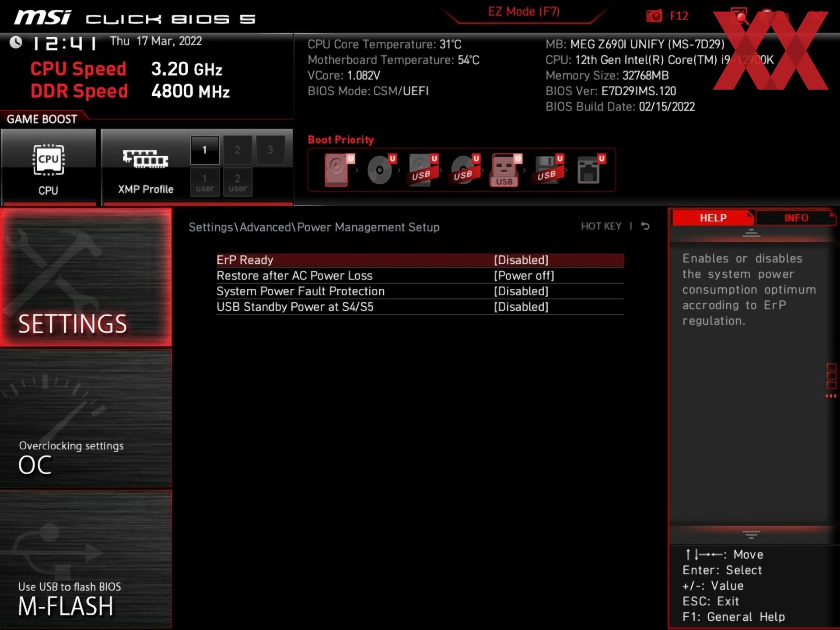Select XMP user profile 2
Image resolution: width=840 pixels, height=630 pixels.
coord(238,182)
